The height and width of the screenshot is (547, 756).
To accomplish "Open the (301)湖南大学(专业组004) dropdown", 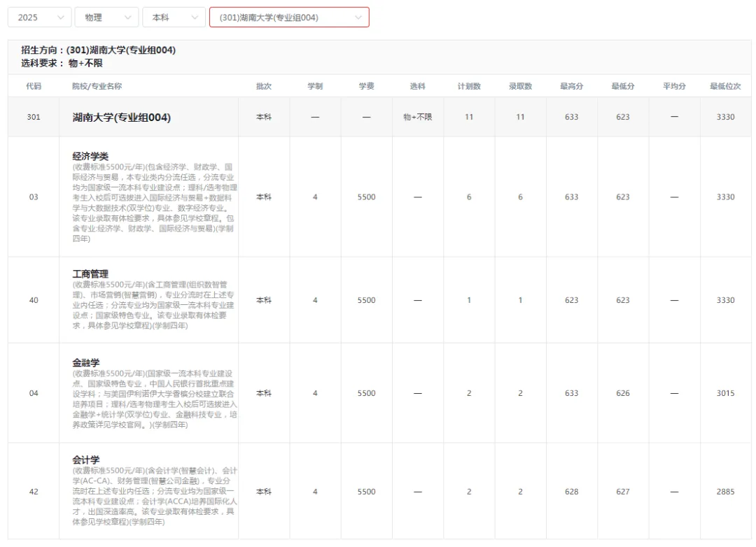I will pos(289,17).
